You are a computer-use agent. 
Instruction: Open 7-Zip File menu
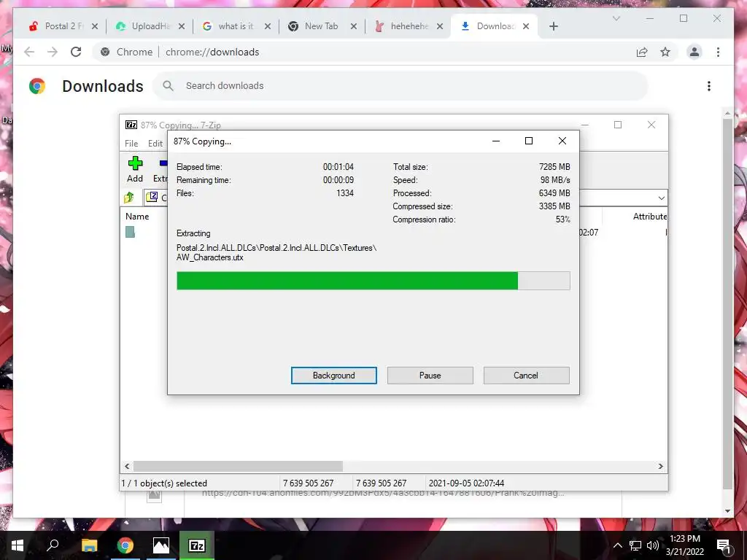[x=131, y=144]
